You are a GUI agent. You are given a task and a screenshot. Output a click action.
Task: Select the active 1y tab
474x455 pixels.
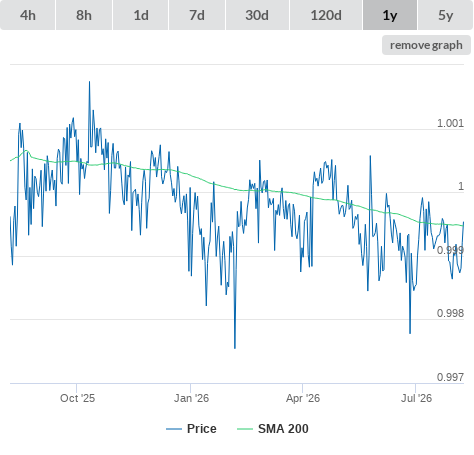[x=390, y=15]
